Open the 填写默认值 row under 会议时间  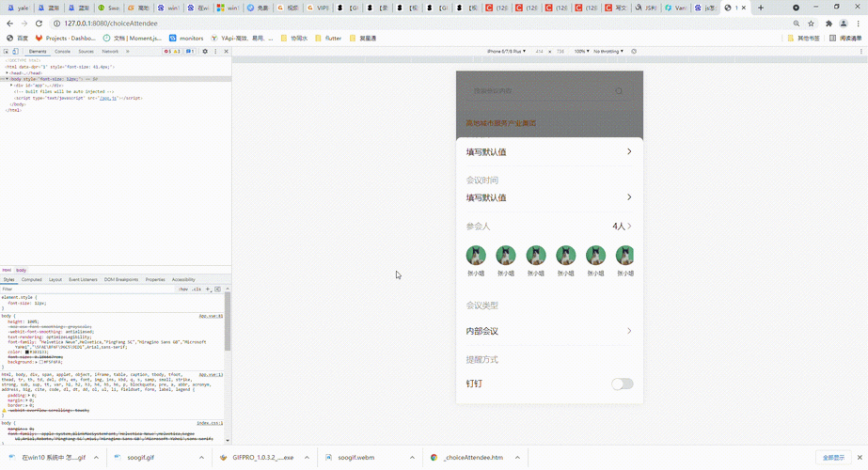549,197
